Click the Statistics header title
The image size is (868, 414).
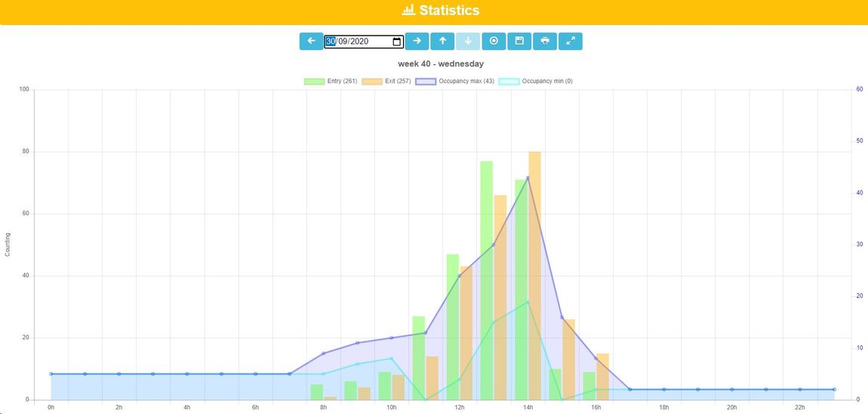point(449,11)
